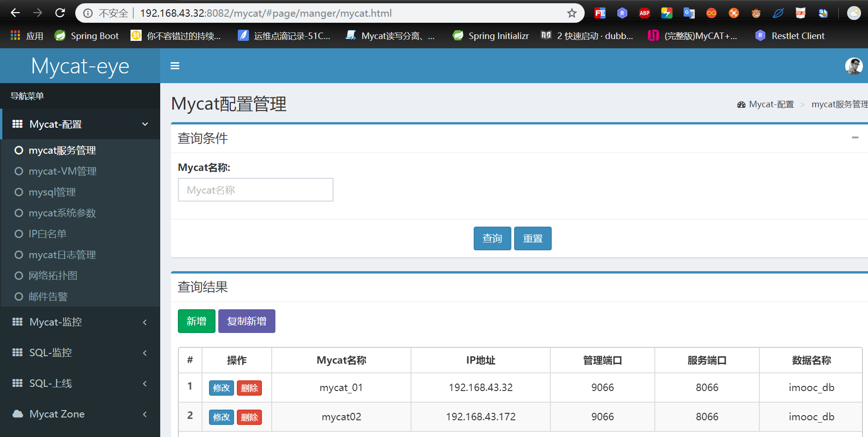The width and height of the screenshot is (868, 437).
Task: Expand the SQL-上线 menu section
Action: pos(80,383)
